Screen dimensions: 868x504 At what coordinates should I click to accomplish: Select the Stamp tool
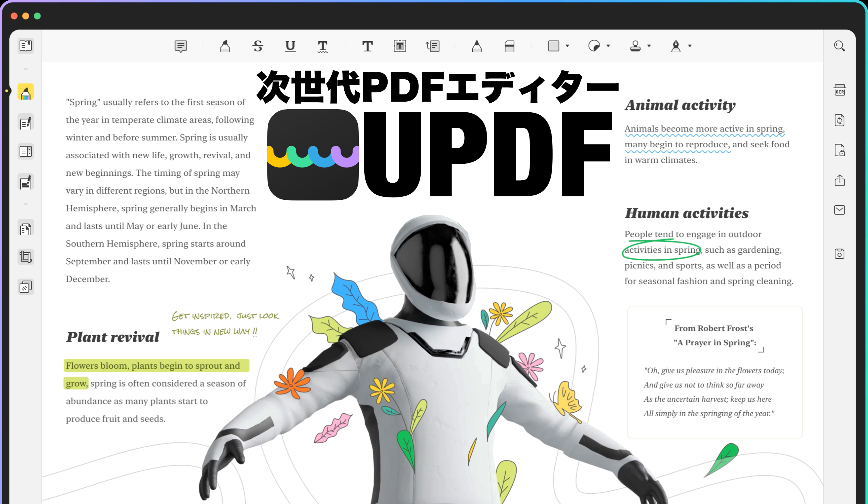635,46
